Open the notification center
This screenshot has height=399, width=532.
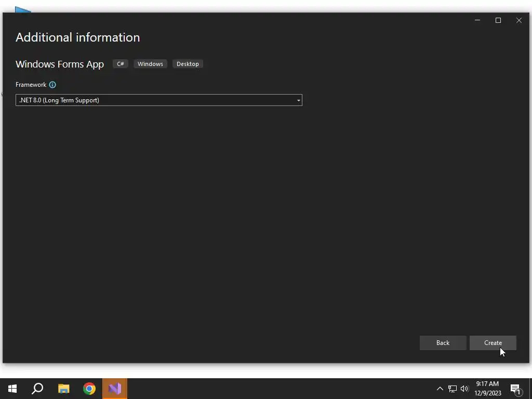pos(516,389)
